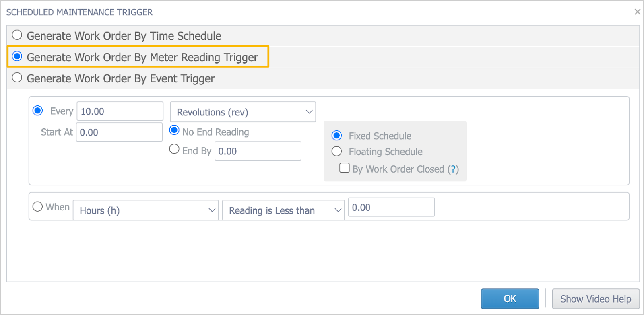This screenshot has width=644, height=315.
Task: Select the Generate Work Order By Meter Reading Trigger
Action: click(17, 56)
